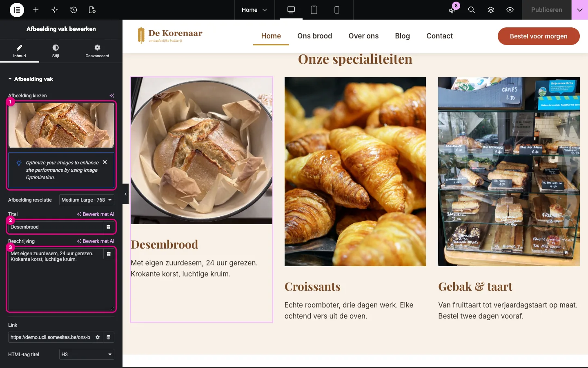Click Bewerk met AI next to Beschrijving
This screenshot has width=588, height=368.
tap(96, 241)
